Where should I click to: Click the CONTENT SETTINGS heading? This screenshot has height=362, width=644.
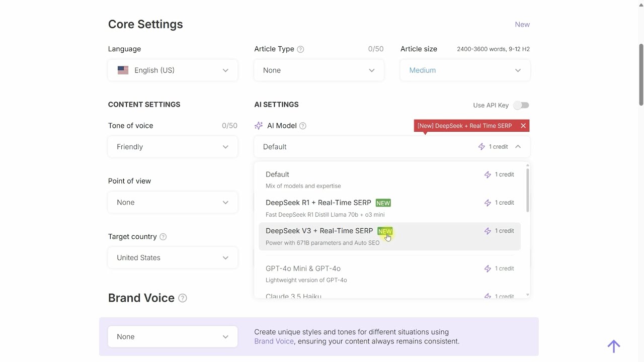click(x=144, y=105)
